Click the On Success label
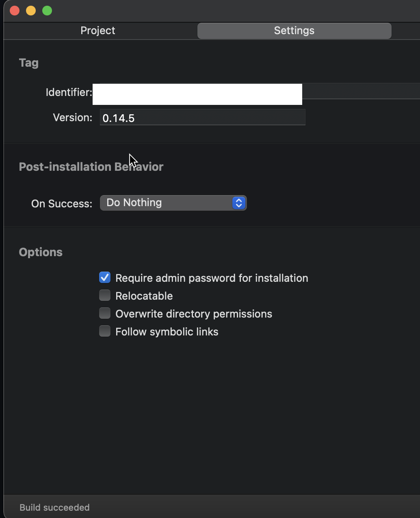420x518 pixels. [61, 204]
